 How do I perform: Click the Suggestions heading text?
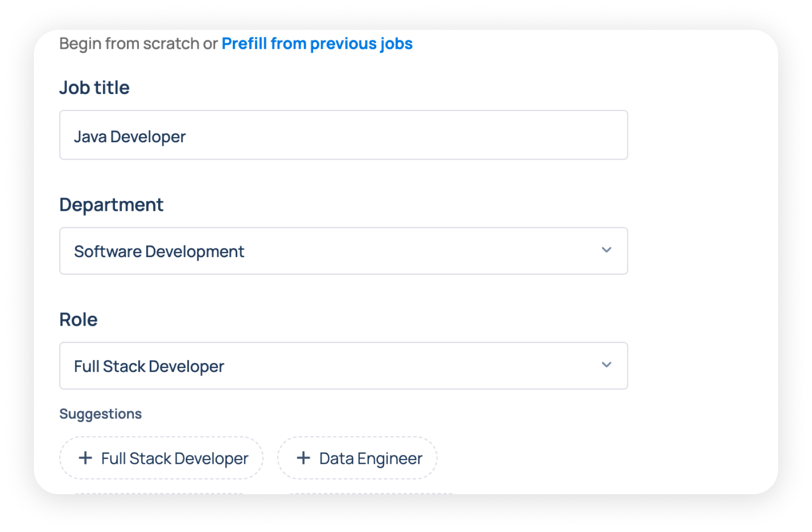[x=101, y=414]
